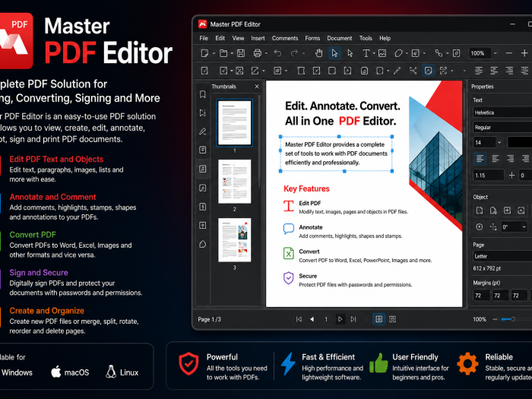532x399 pixels.
Task: Open the Document menu
Action: (x=339, y=38)
